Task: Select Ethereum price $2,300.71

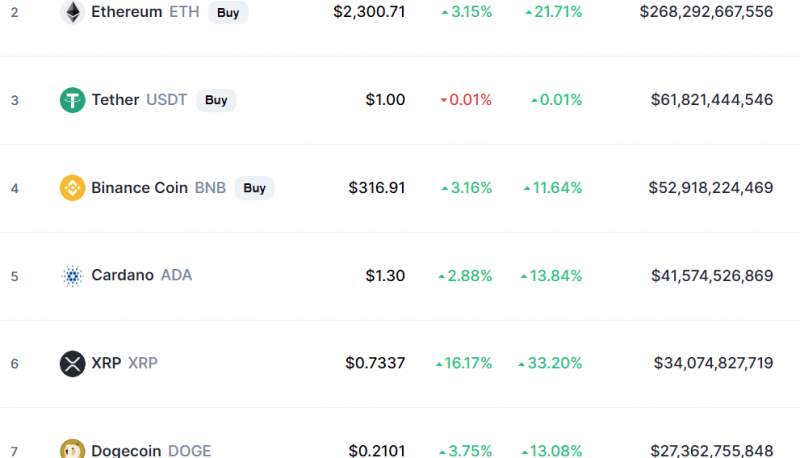Action: point(369,12)
